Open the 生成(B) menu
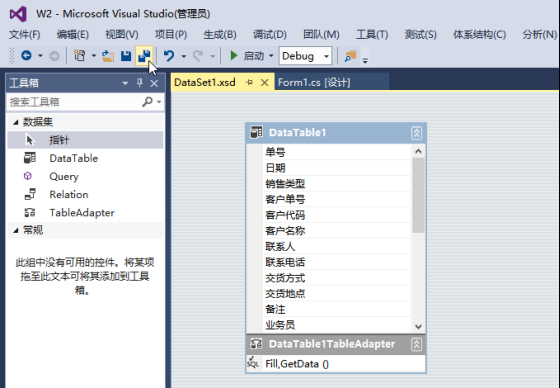Viewport: 560px width, 388px height. (x=220, y=35)
